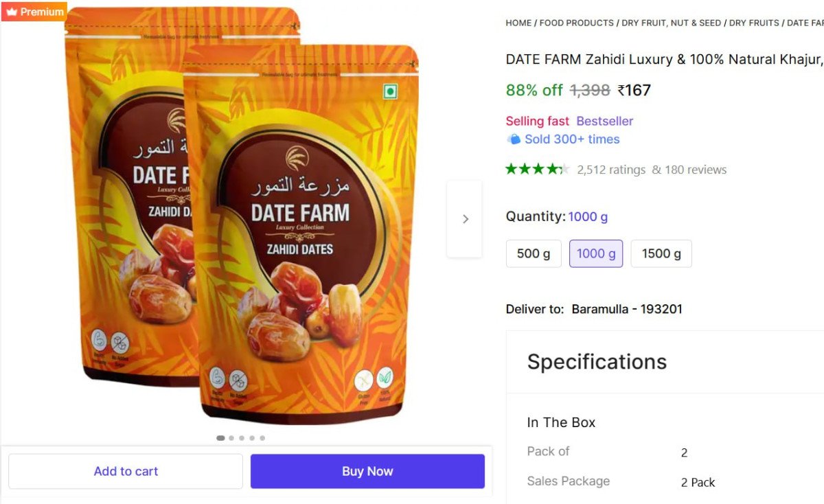Go to HOME breadcrumb
The height and width of the screenshot is (504, 824).
click(518, 23)
